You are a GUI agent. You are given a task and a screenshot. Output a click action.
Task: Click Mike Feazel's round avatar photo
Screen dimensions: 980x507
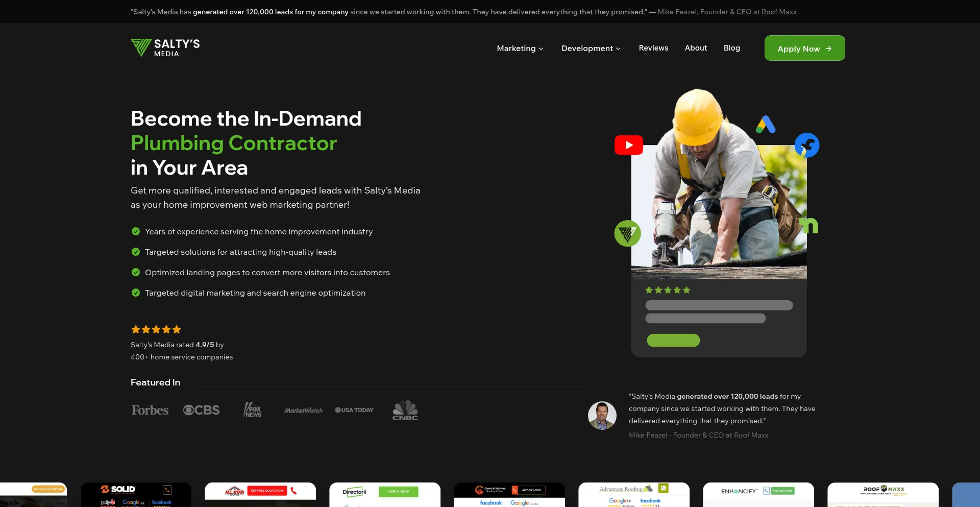[602, 416]
